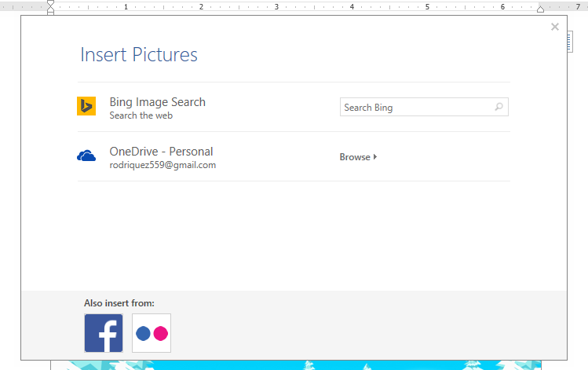The image size is (588, 370).
Task: Click the Insert Pictures title
Action: pyautogui.click(x=139, y=55)
